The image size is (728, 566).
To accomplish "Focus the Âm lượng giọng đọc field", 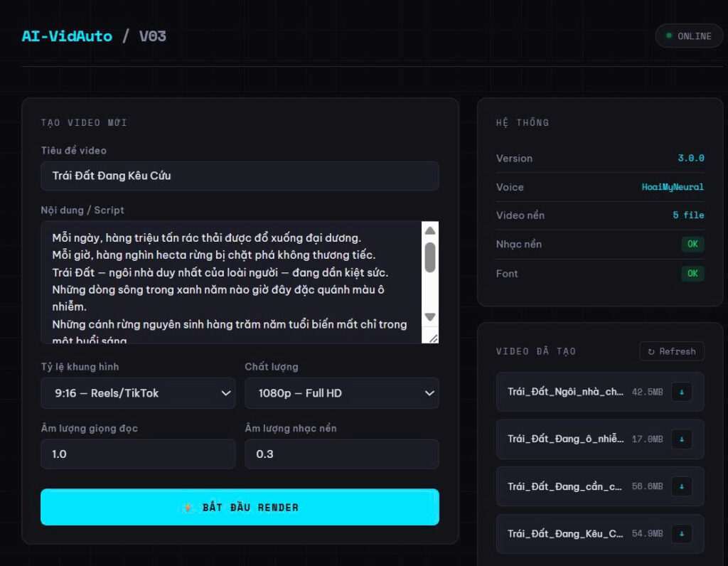I will click(x=138, y=454).
